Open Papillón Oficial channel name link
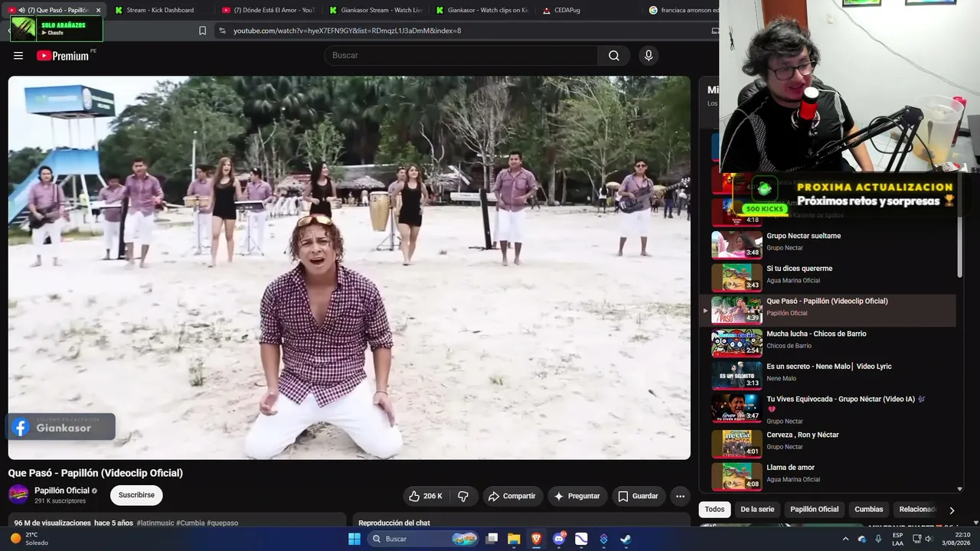Image resolution: width=980 pixels, height=551 pixels. [x=62, y=491]
